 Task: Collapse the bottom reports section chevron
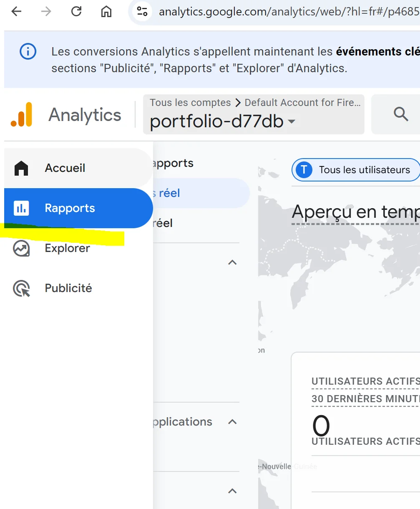click(232, 491)
